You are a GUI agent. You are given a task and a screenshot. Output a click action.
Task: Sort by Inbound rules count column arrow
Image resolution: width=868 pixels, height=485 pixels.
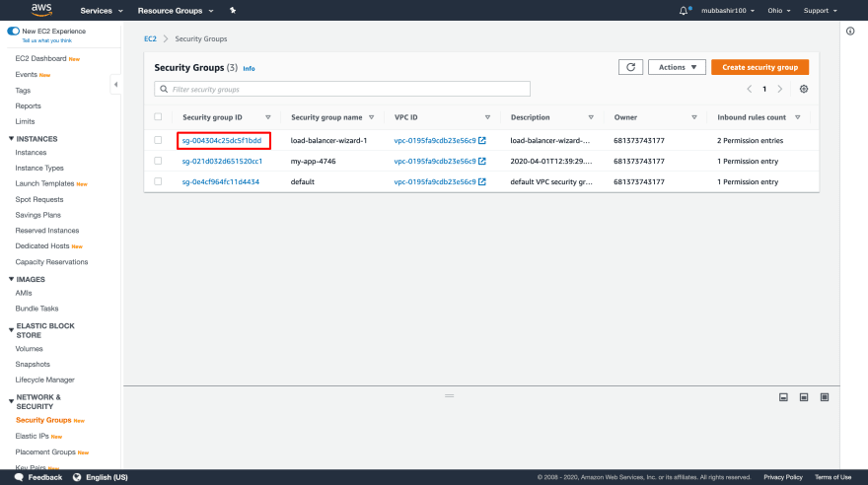pos(798,117)
